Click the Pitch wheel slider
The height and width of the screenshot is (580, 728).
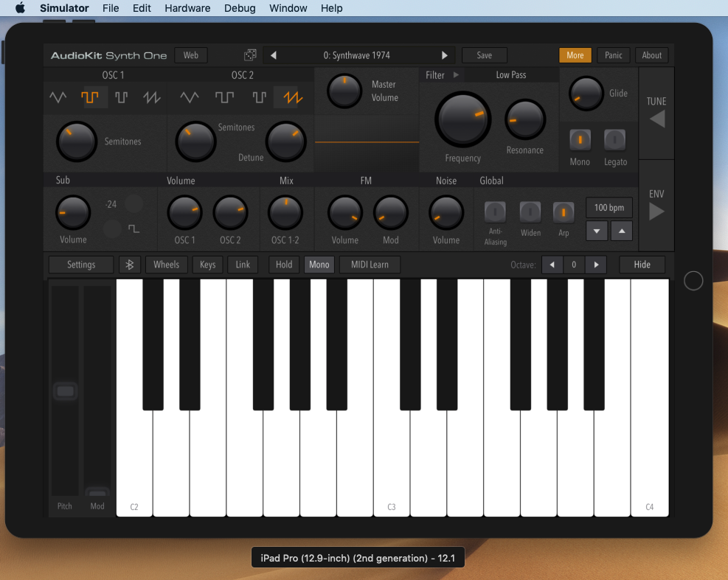65,391
